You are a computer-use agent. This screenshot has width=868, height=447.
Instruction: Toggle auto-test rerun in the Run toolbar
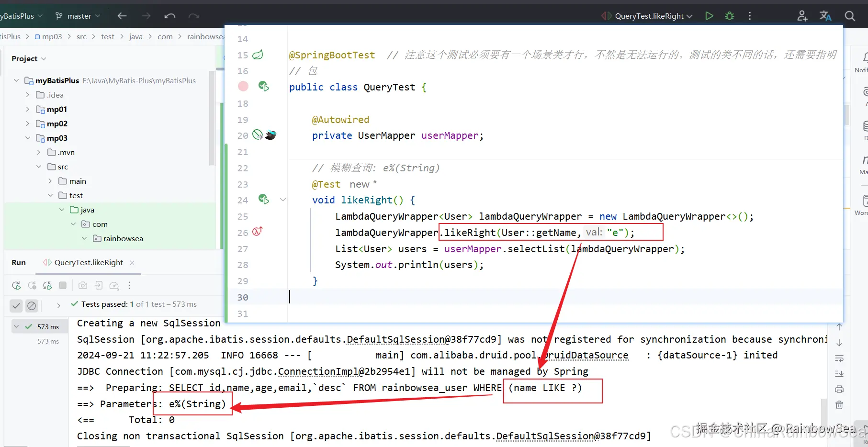click(47, 286)
